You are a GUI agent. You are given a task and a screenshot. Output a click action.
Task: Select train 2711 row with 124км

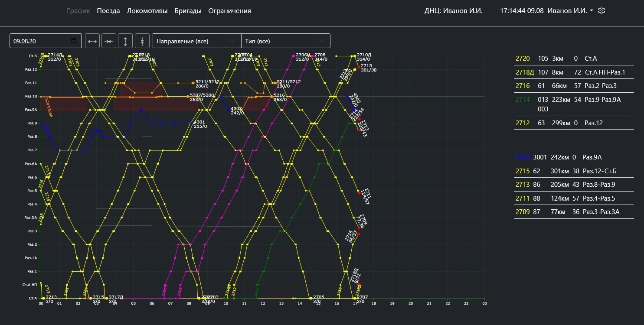(574, 198)
